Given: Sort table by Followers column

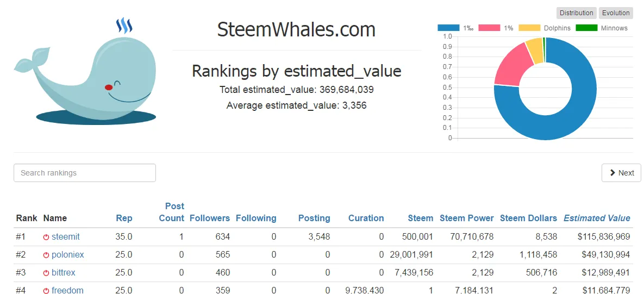Looking at the screenshot, I should [x=209, y=218].
